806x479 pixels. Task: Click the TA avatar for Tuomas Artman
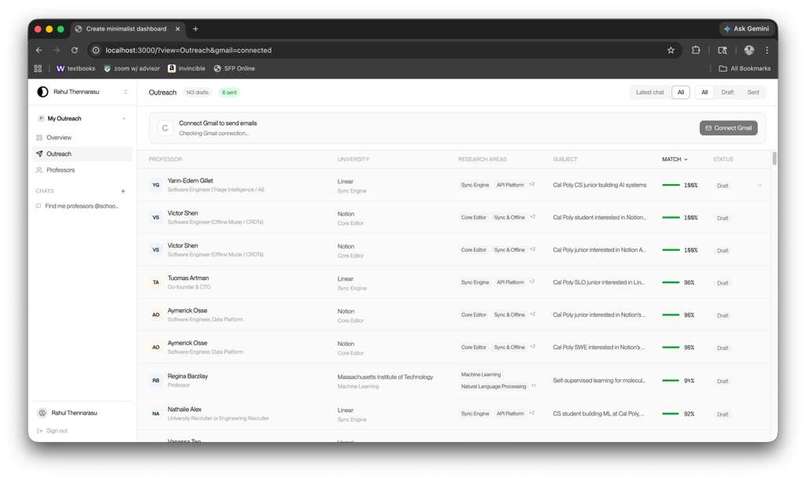156,282
